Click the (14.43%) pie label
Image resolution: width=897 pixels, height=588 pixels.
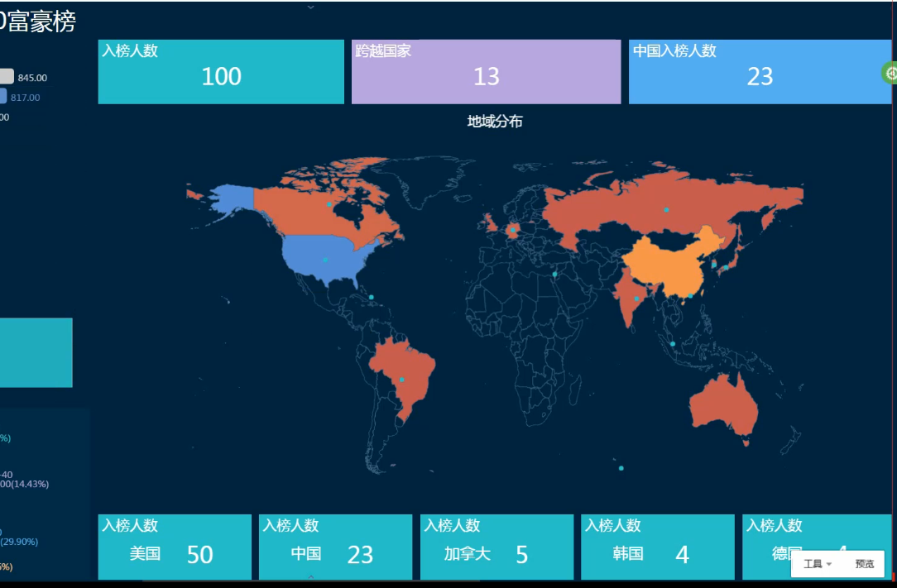(x=31, y=484)
